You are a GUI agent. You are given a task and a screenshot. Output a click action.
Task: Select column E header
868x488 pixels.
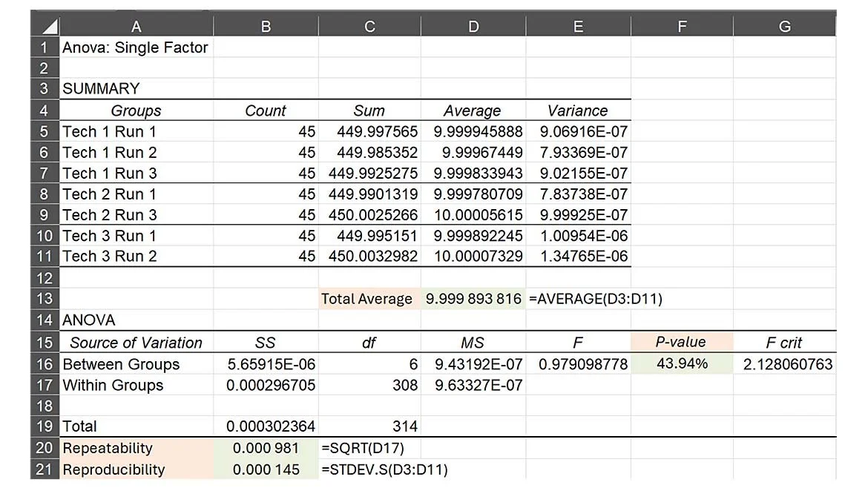pos(578,26)
